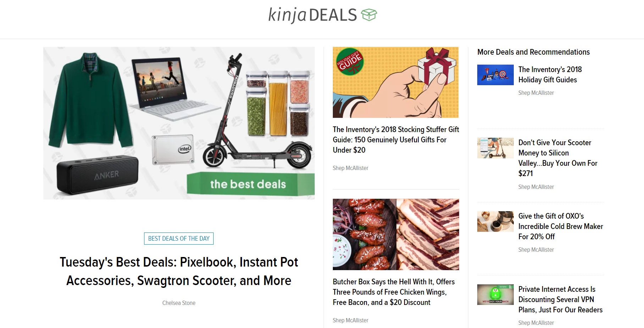Click the OXO cold brew maker thumbnail
Screen dimensions: 644x328
click(x=495, y=222)
